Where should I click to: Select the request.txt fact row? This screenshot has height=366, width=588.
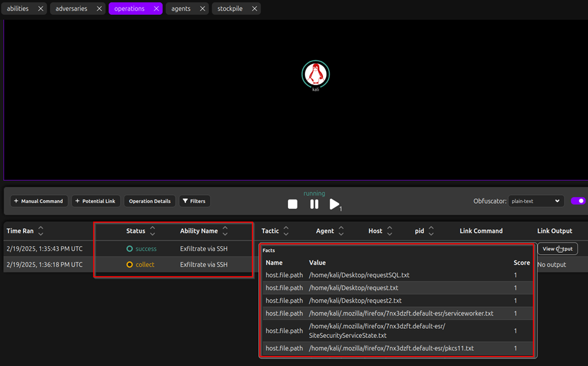[x=396, y=287]
